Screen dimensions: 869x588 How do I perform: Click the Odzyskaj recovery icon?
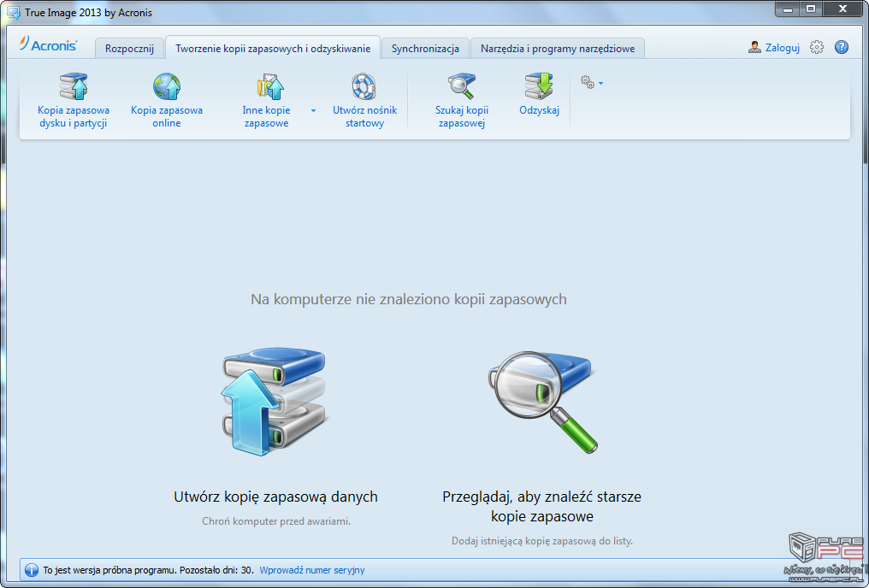539,86
